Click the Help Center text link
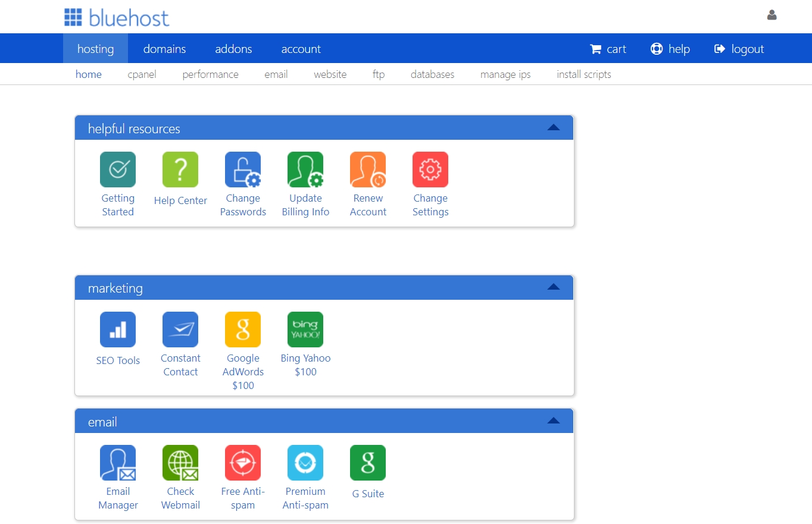The width and height of the screenshot is (812, 524). coord(180,201)
